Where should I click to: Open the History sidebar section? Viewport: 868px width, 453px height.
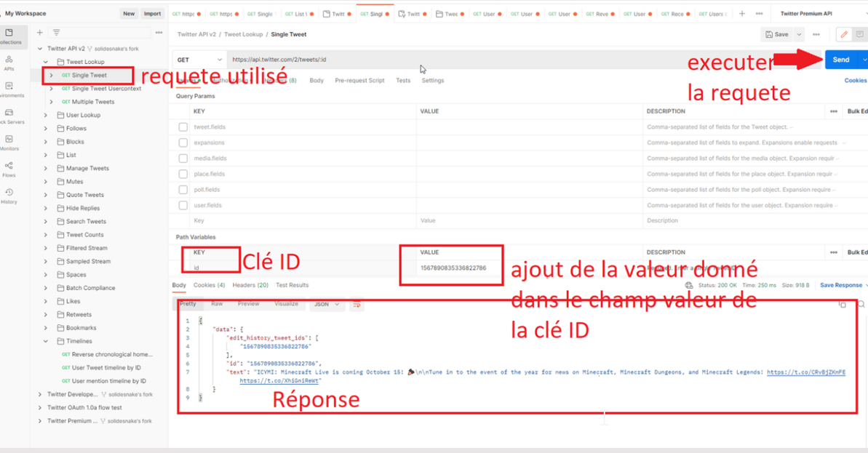click(x=9, y=196)
